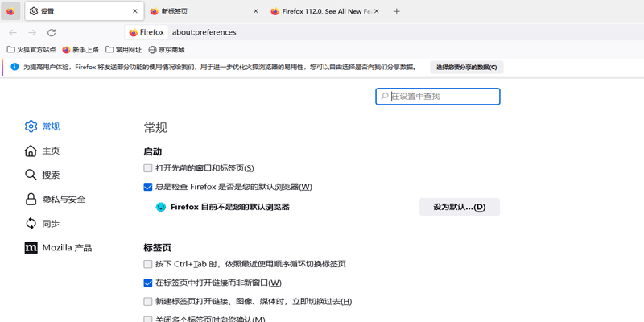This screenshot has width=644, height=322.
Task: Toggle the Ctrl+Tab 循环切换标签页 checkbox
Action: pos(148,264)
